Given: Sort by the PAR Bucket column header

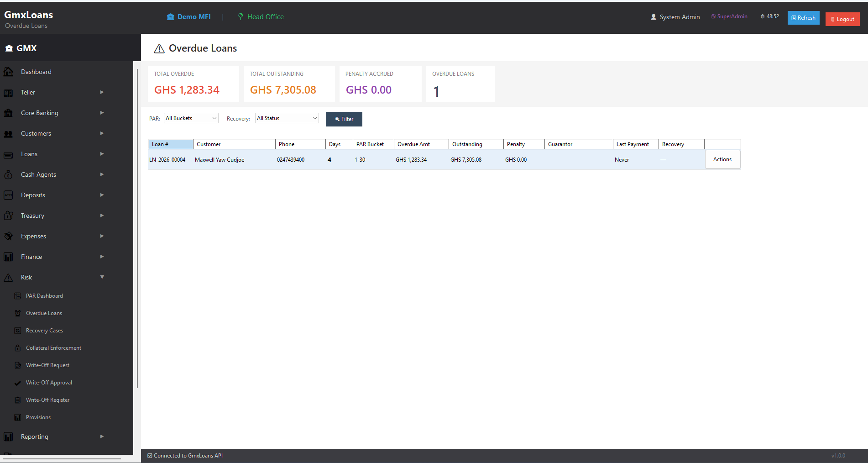Looking at the screenshot, I should 373,144.
